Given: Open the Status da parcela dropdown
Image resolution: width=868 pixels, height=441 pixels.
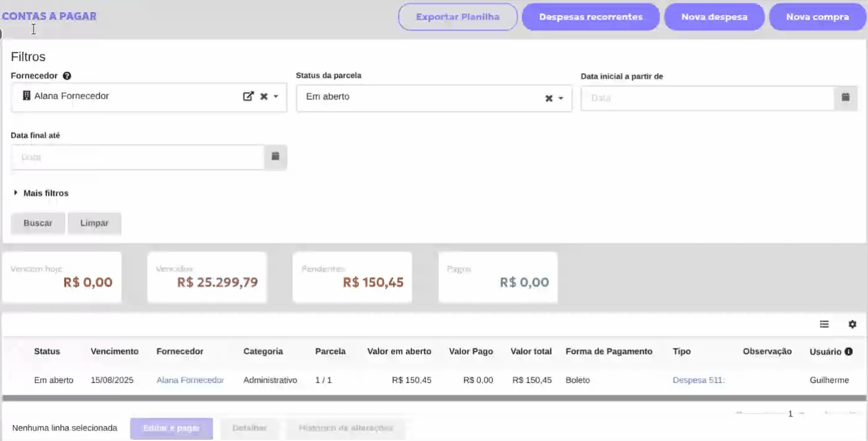Looking at the screenshot, I should [x=561, y=98].
